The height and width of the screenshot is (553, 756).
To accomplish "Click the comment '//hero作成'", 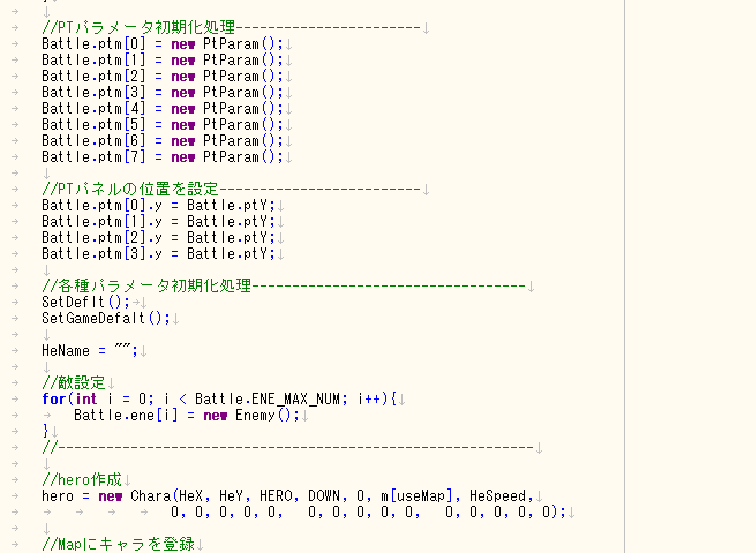I will [x=82, y=480].
